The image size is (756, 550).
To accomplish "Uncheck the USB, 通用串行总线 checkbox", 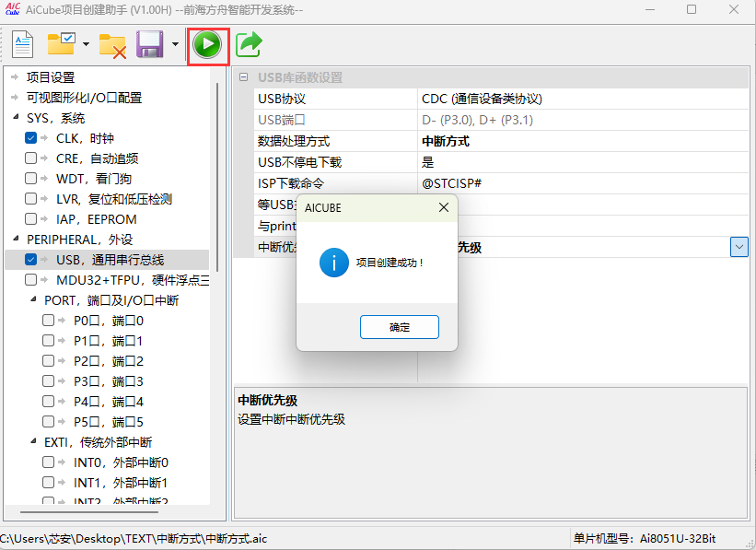I will click(x=31, y=260).
